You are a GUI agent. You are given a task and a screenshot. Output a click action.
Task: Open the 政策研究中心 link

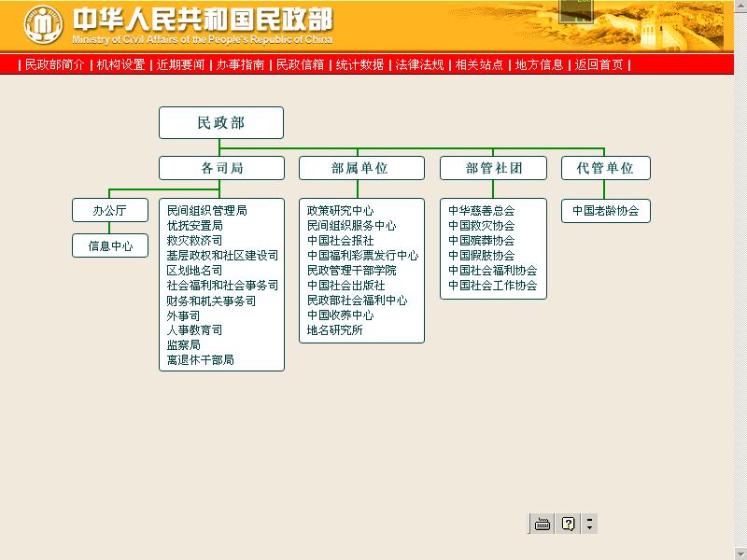point(340,211)
